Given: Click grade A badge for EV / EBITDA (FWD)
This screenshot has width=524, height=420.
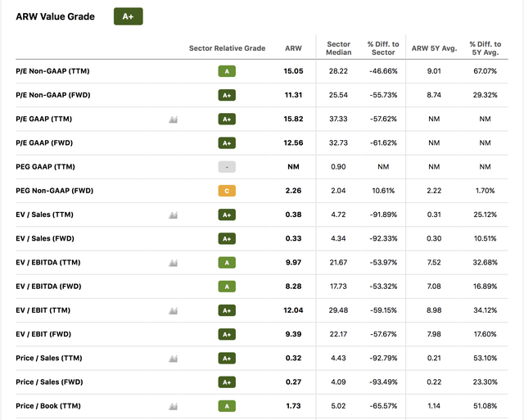Looking at the screenshot, I should [x=227, y=287].
